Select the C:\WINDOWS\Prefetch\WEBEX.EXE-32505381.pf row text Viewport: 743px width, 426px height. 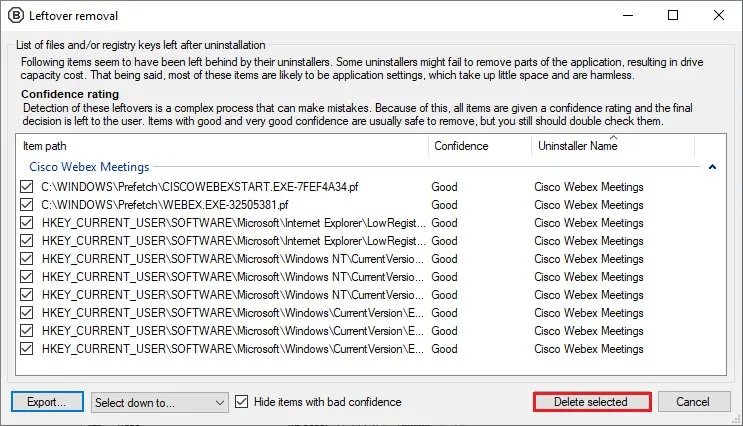tap(165, 205)
